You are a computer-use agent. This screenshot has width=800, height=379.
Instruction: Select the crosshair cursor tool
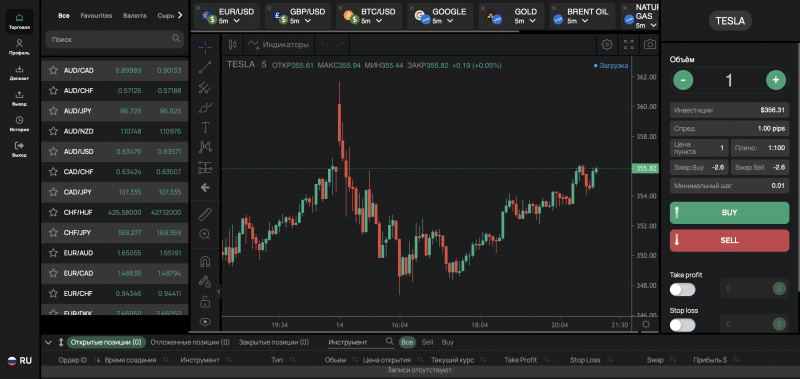coord(205,48)
